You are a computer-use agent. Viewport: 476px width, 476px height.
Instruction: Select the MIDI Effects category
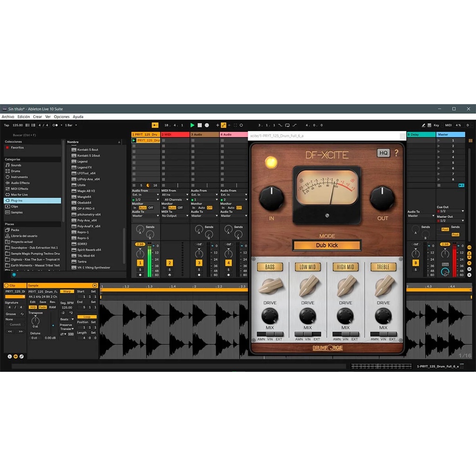pos(20,189)
